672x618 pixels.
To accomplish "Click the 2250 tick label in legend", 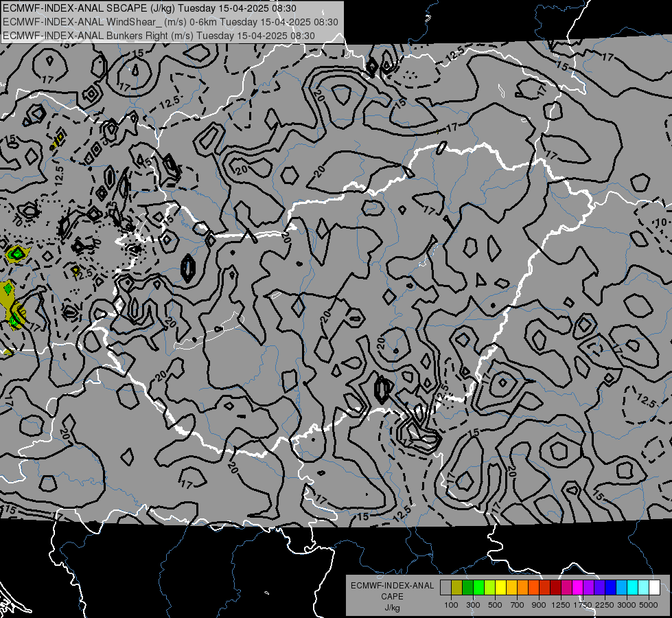I will tap(605, 605).
